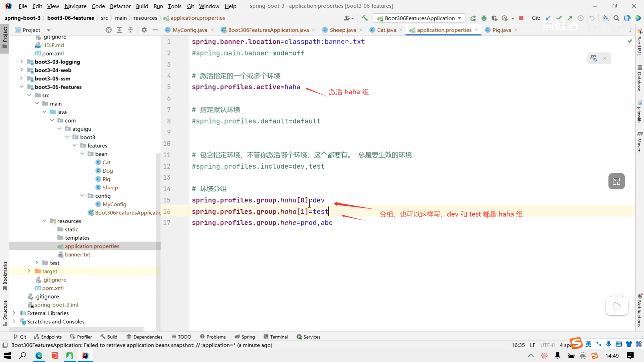This screenshot has width=644, height=362.
Task: Start debugging with the bug icon
Action: 484,18
